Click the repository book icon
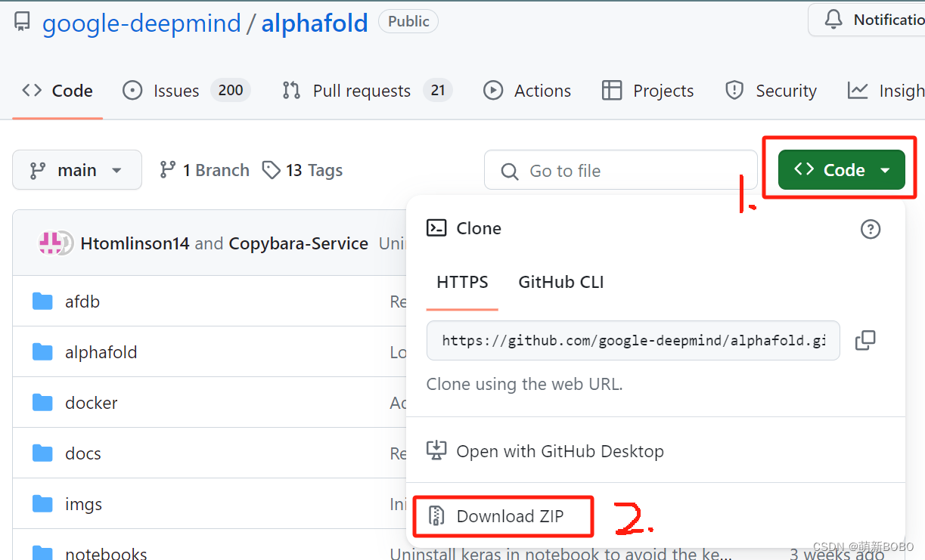The width and height of the screenshot is (925, 560). (x=23, y=22)
